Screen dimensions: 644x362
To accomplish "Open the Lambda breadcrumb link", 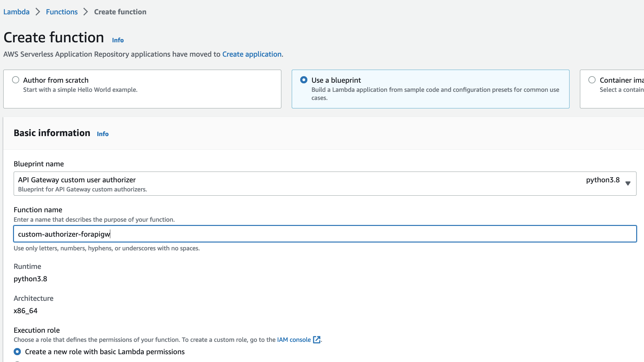I will coord(16,12).
